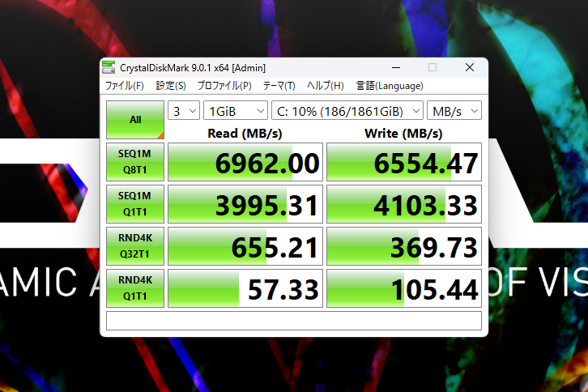Click the CrystalDiskMark app icon in title bar
Viewport: 588px width, 392px height.
(x=109, y=67)
